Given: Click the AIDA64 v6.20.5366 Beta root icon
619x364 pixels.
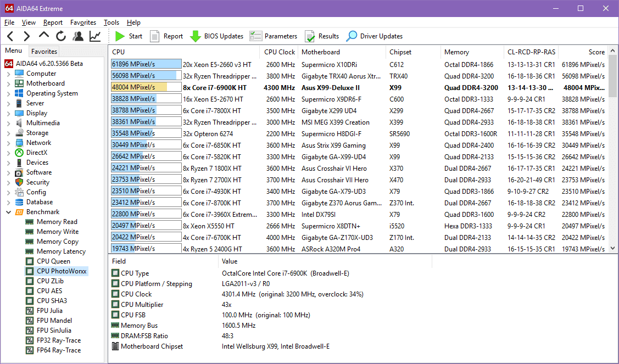Looking at the screenshot, I should tap(9, 64).
